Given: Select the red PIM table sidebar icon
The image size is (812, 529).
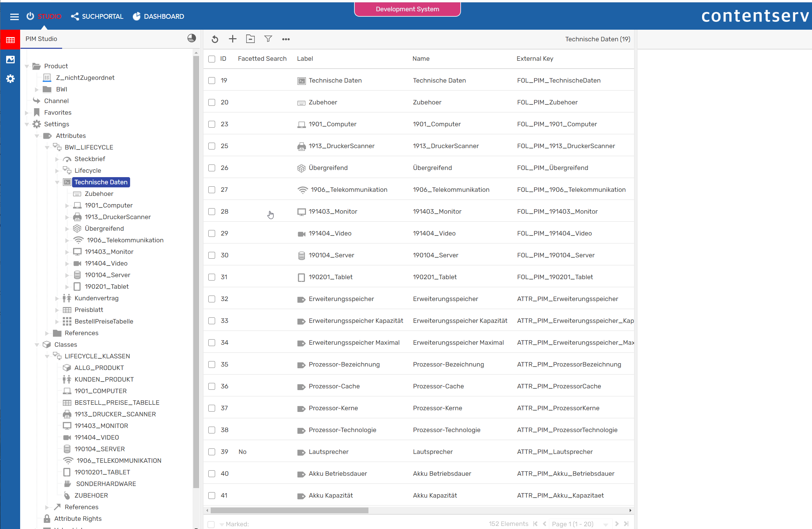Looking at the screenshot, I should pyautogui.click(x=10, y=40).
